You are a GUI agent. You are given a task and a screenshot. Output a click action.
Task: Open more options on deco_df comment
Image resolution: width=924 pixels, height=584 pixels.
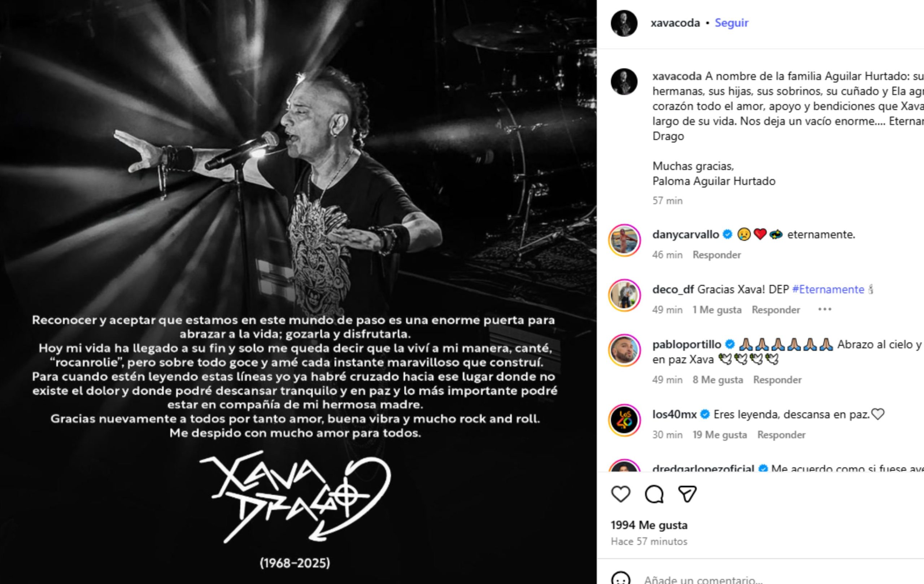(x=825, y=310)
